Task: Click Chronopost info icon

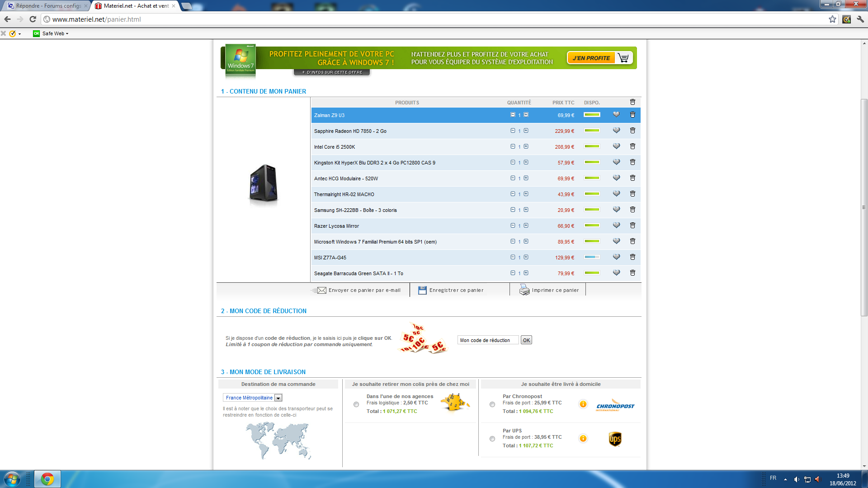Action: tap(583, 404)
